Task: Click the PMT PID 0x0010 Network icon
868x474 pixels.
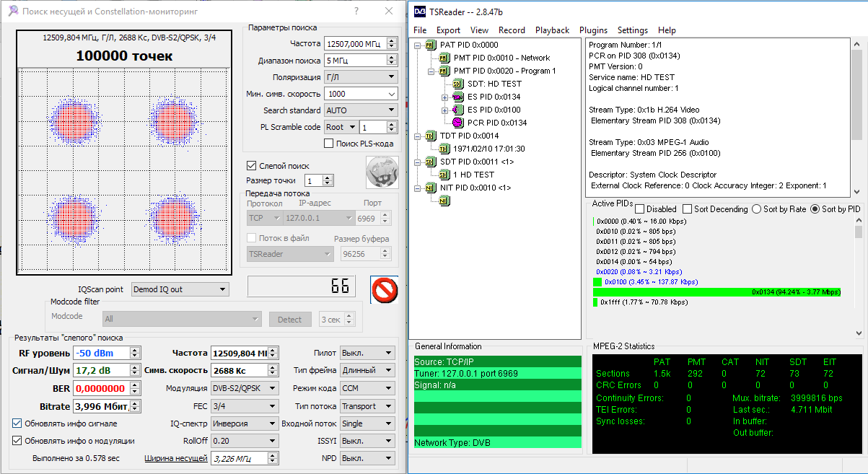Action: [444, 58]
